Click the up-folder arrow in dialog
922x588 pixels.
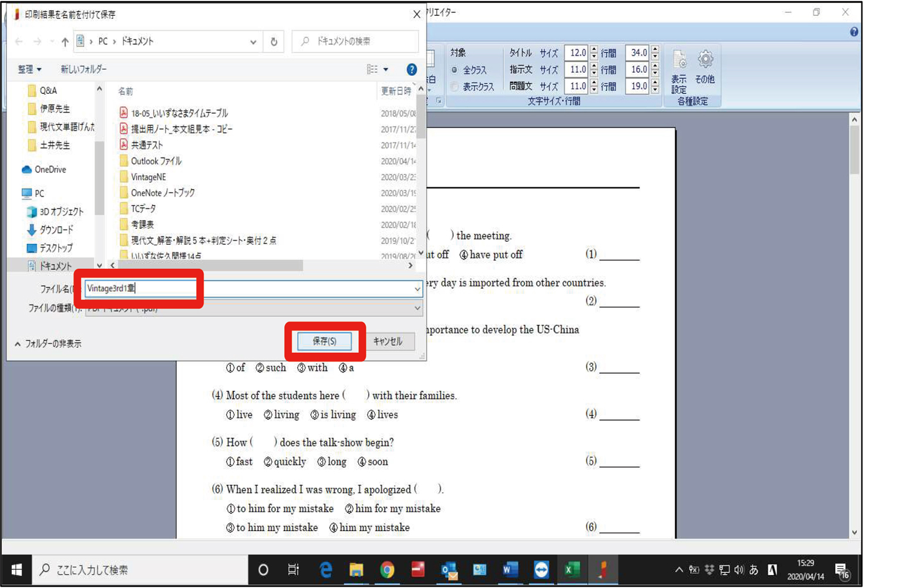point(65,42)
